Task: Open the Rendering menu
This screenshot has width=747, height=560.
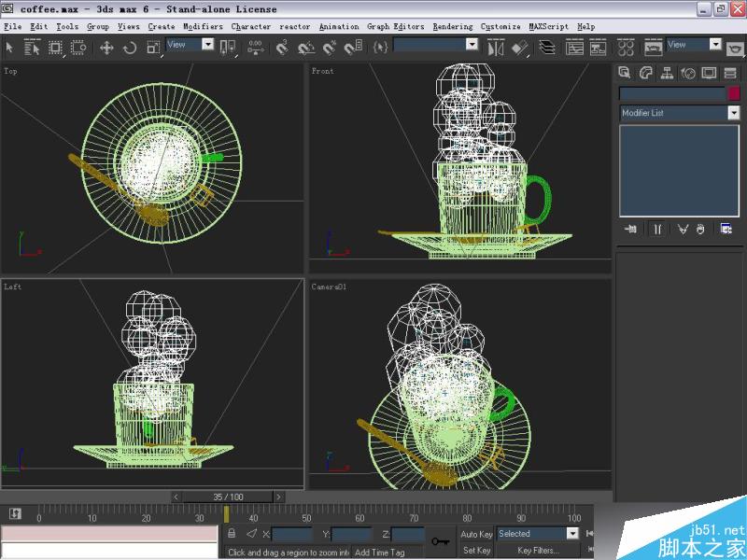Action: coord(453,27)
